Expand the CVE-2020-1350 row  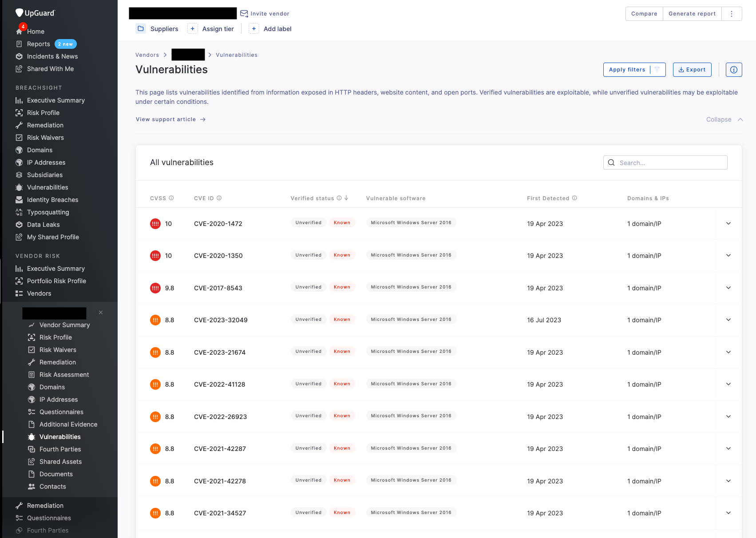(x=728, y=255)
